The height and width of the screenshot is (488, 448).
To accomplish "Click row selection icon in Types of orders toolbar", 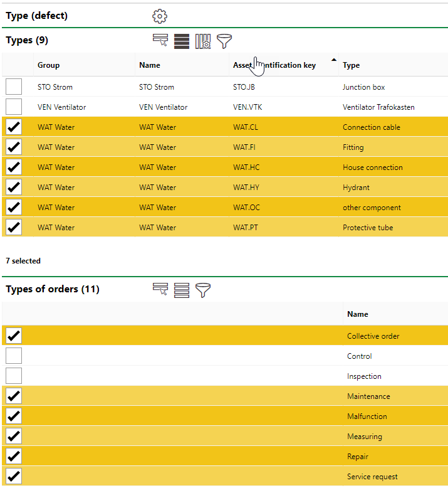I will [x=160, y=290].
